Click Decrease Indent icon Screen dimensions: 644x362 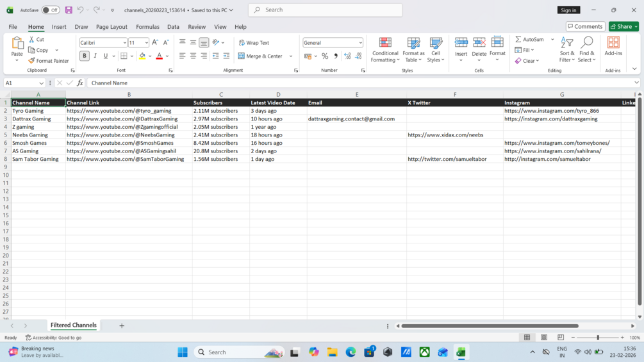[215, 56]
